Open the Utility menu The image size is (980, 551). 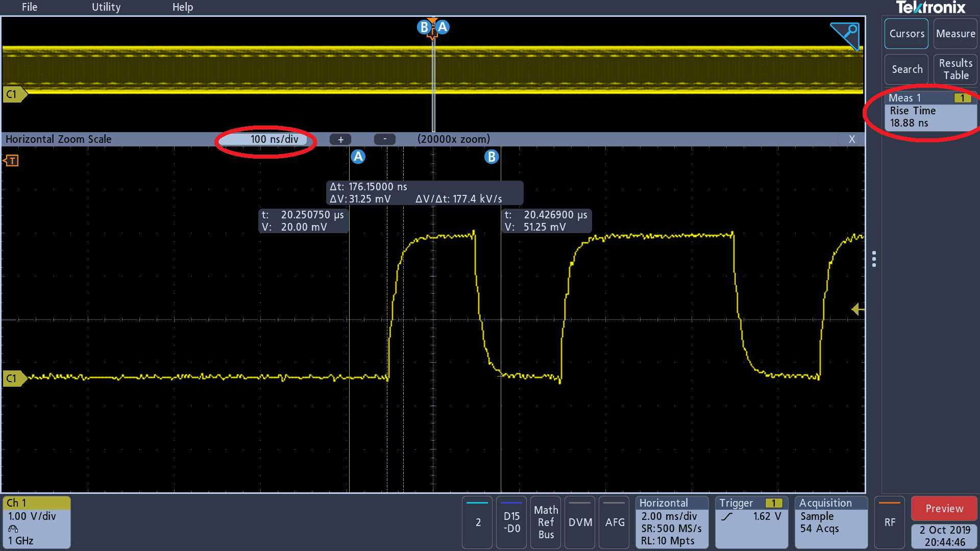106,7
